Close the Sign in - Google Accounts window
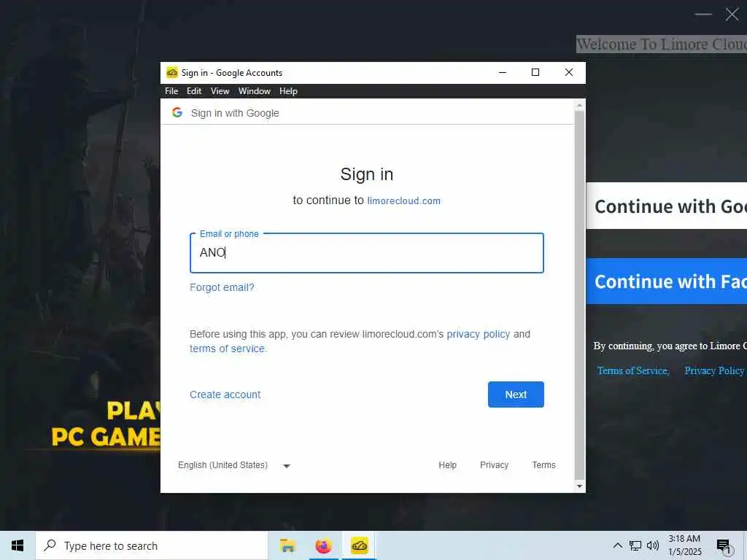747x560 pixels. 569,72
